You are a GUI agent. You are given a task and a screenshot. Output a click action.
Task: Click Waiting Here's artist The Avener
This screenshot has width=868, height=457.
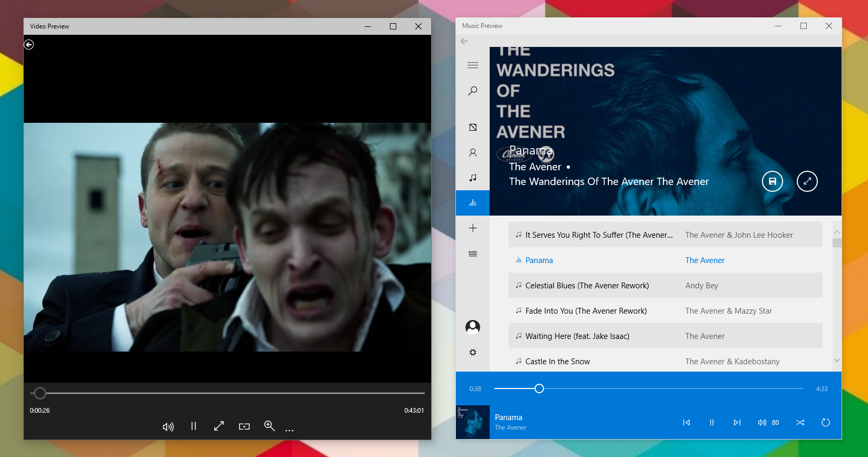tap(704, 336)
